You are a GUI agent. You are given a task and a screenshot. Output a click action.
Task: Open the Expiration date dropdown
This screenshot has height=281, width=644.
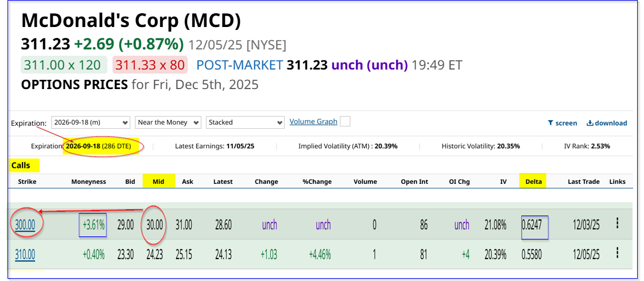(91, 122)
